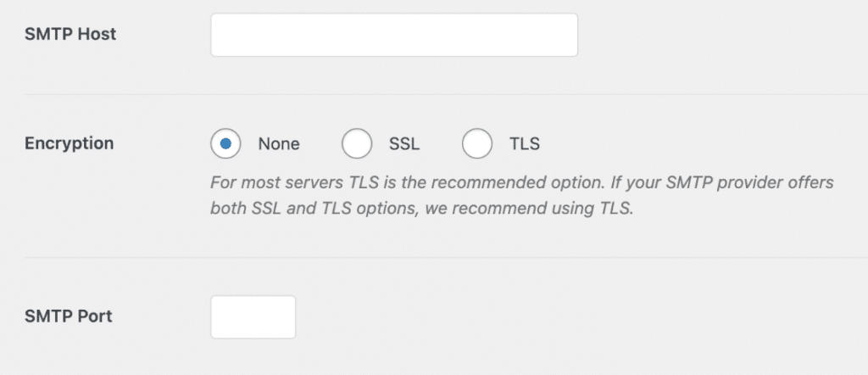
Task: Click the "SMTP Port" field label
Action: click(x=69, y=316)
